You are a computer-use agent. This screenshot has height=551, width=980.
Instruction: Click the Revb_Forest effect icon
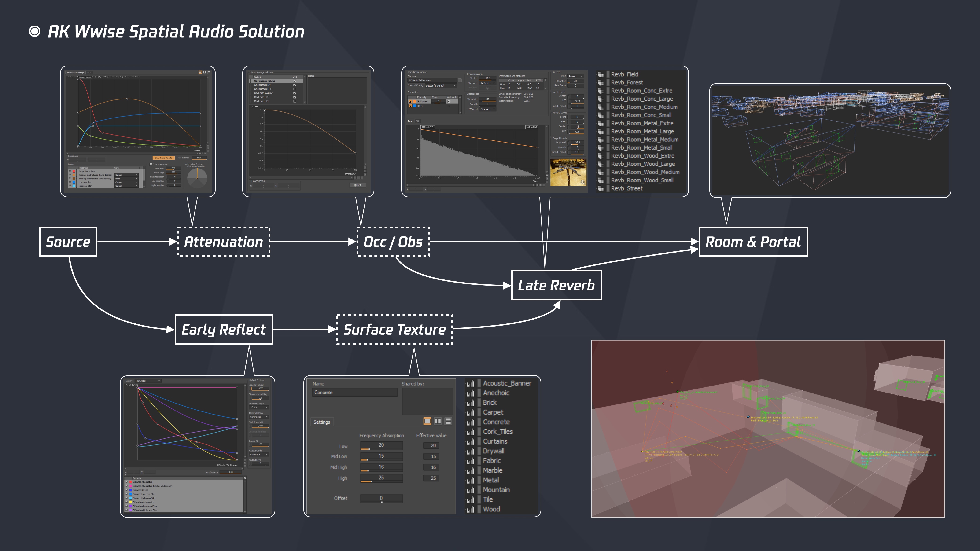601,83
